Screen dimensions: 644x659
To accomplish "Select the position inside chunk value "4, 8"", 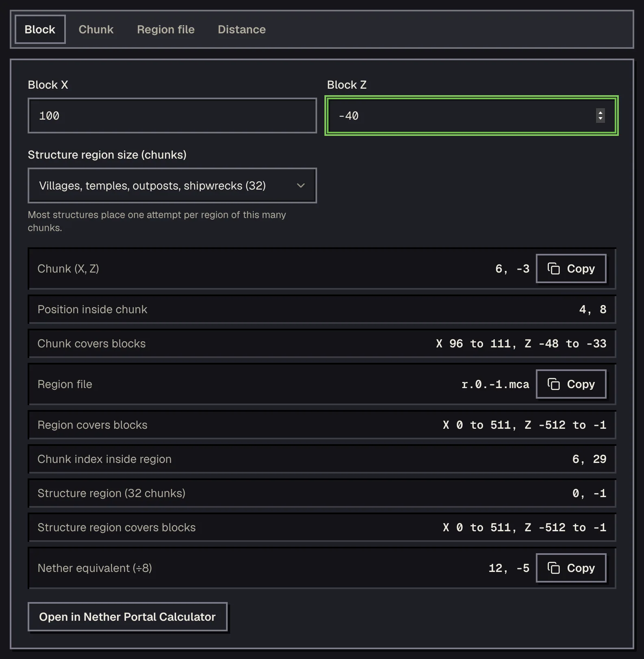I will pyautogui.click(x=593, y=309).
